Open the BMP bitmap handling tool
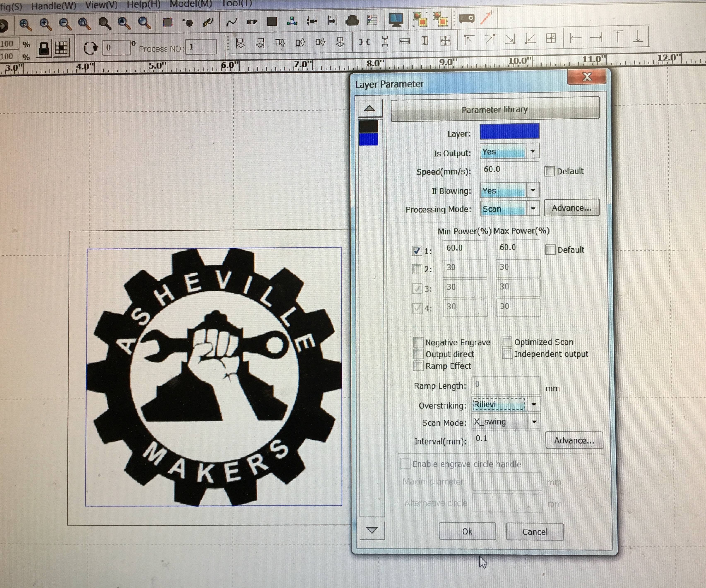This screenshot has width=706, height=588. pyautogui.click(x=251, y=22)
